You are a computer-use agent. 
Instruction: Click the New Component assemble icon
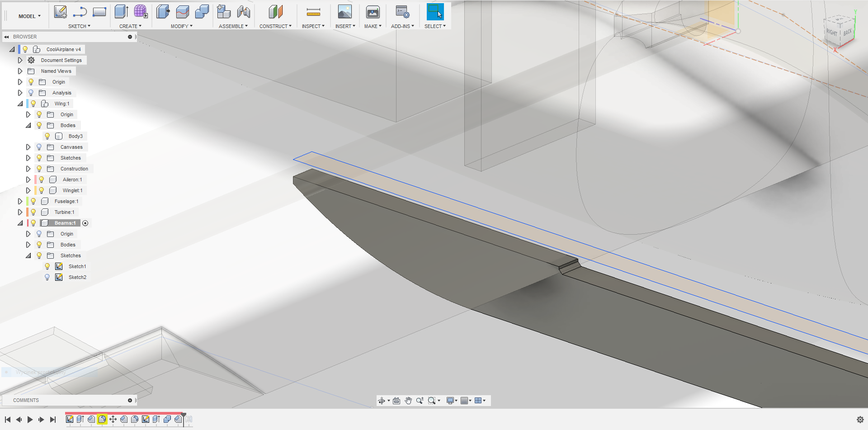pyautogui.click(x=224, y=12)
